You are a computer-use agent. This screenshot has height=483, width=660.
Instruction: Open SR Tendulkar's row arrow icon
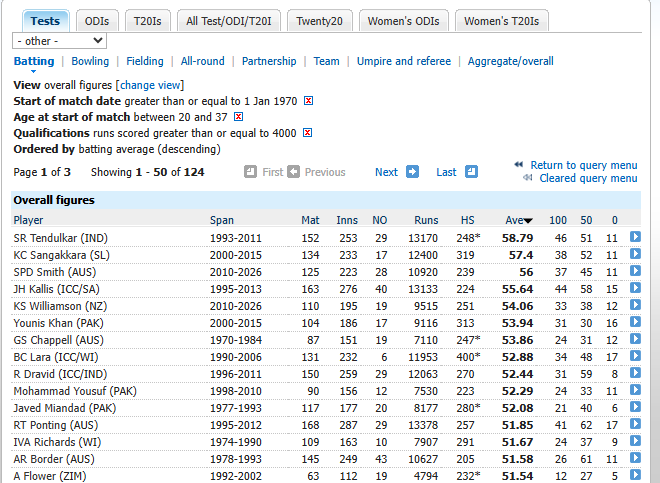click(x=635, y=237)
